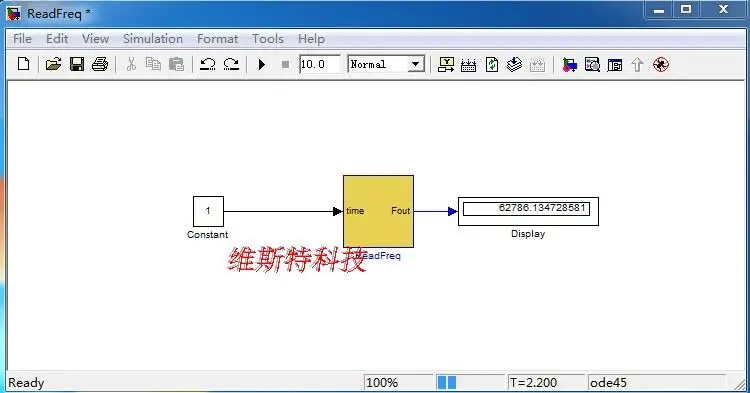This screenshot has height=393, width=750.
Task: Minimize the ReadFreq window
Action: (659, 10)
